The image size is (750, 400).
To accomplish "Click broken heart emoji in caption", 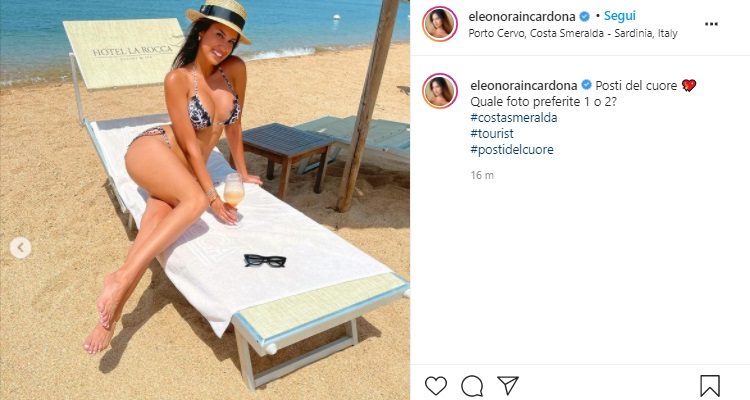I will [689, 86].
